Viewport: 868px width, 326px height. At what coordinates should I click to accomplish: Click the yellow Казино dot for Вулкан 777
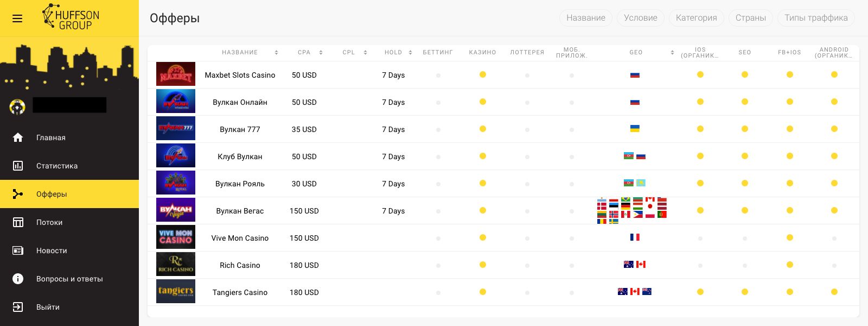click(x=482, y=129)
